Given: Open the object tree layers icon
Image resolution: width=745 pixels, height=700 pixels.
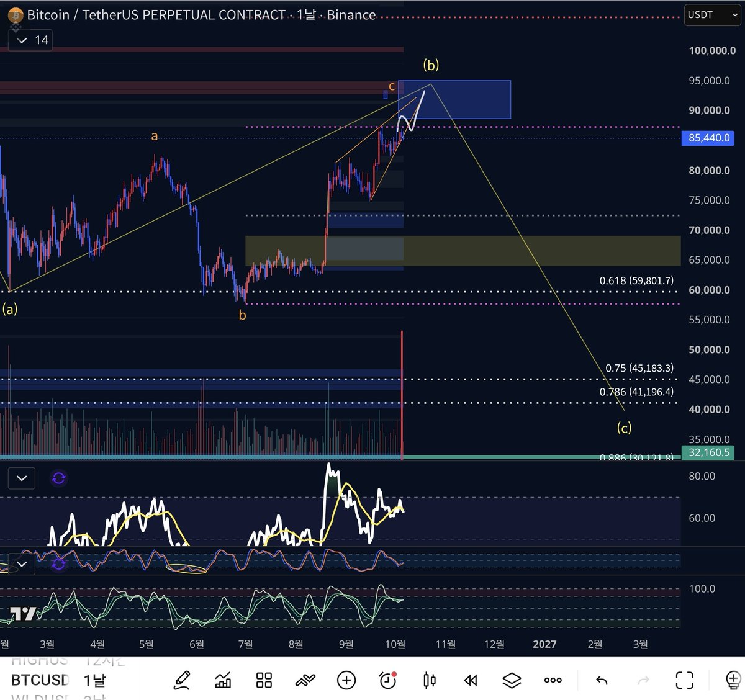Looking at the screenshot, I should 512,681.
